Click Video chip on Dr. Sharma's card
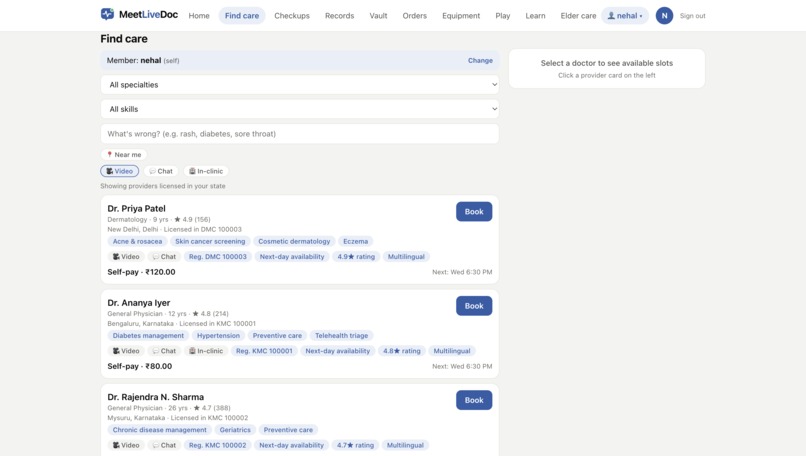Image resolution: width=806 pixels, height=456 pixels. 126,445
